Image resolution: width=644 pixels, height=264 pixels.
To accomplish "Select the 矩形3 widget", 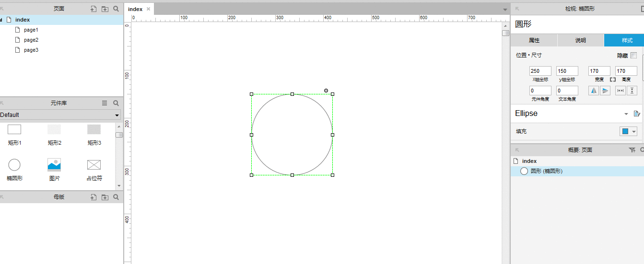I will (94, 135).
